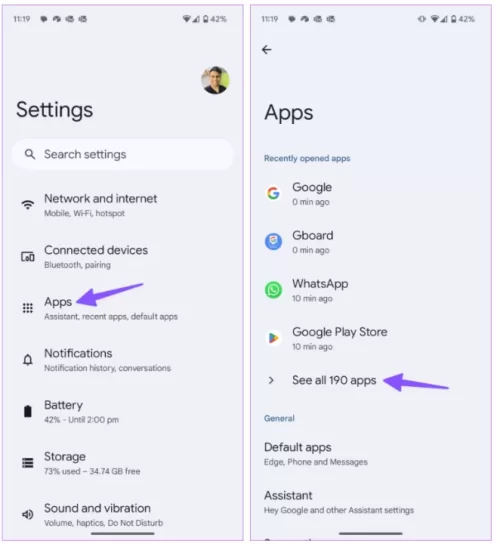
Task: Open the Notifications bell icon
Action: pos(28,360)
